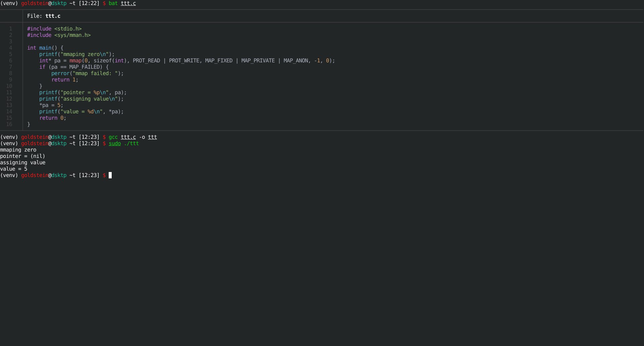This screenshot has width=644, height=346.
Task: Click the 'if (pa == MAP_FAILED) {' line
Action: [x=74, y=67]
